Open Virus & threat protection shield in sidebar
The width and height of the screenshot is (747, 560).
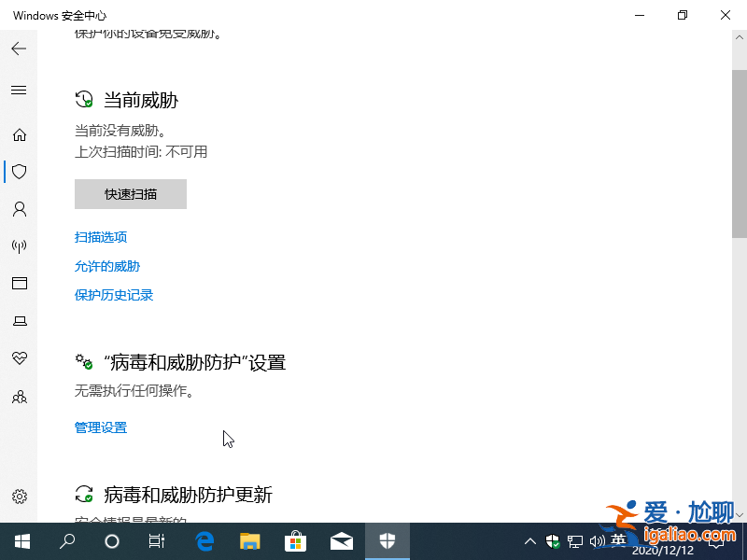coord(19,172)
